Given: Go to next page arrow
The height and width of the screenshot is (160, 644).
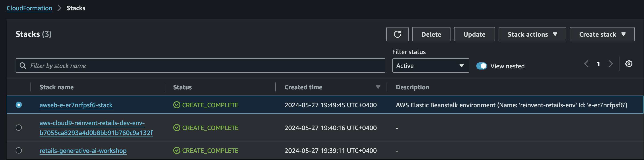Looking at the screenshot, I should pos(611,64).
